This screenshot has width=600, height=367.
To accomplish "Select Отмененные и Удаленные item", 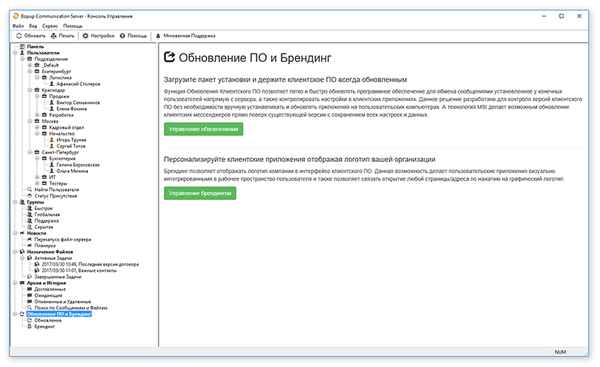I will tap(63, 302).
